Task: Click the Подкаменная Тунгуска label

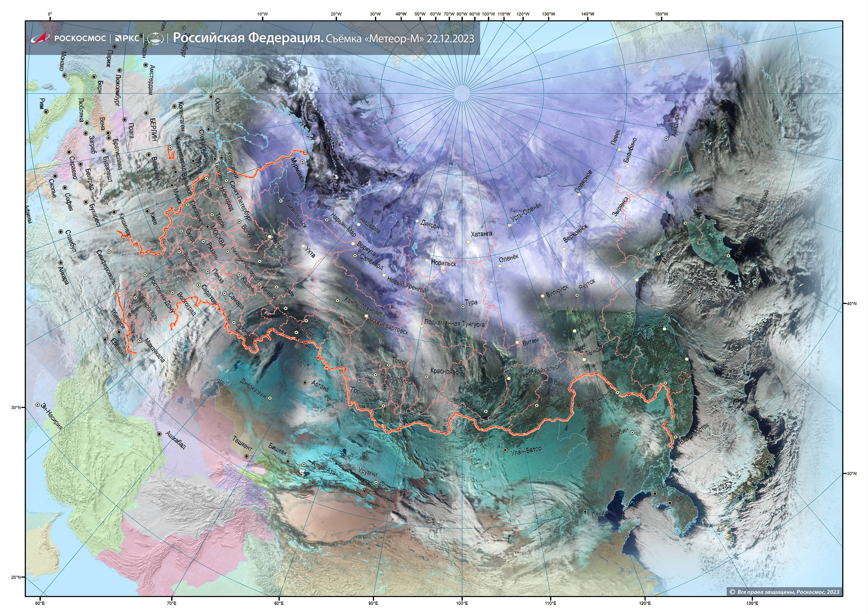Action: coord(454,323)
